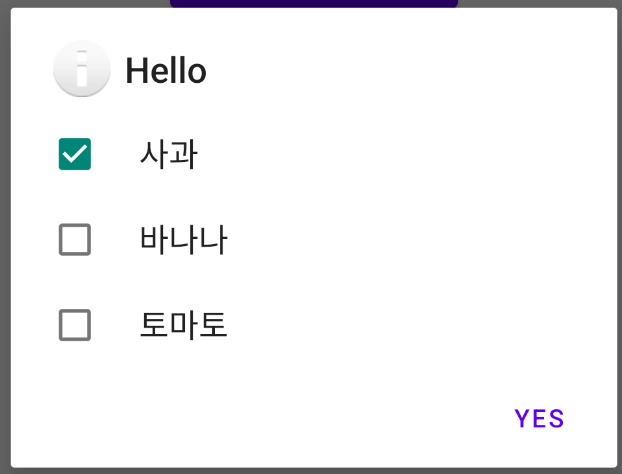Confirm the dialog with the YES button
The width and height of the screenshot is (622, 474).
coord(539,418)
